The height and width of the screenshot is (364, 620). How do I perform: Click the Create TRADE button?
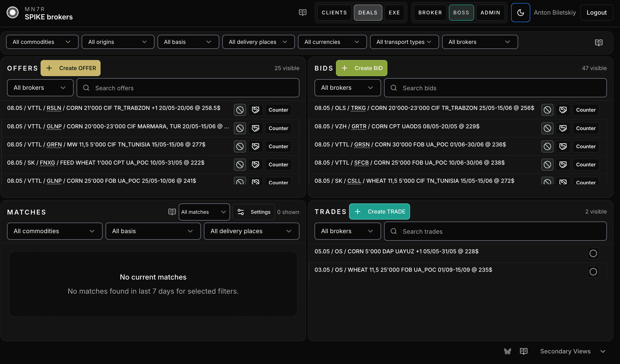[379, 211]
